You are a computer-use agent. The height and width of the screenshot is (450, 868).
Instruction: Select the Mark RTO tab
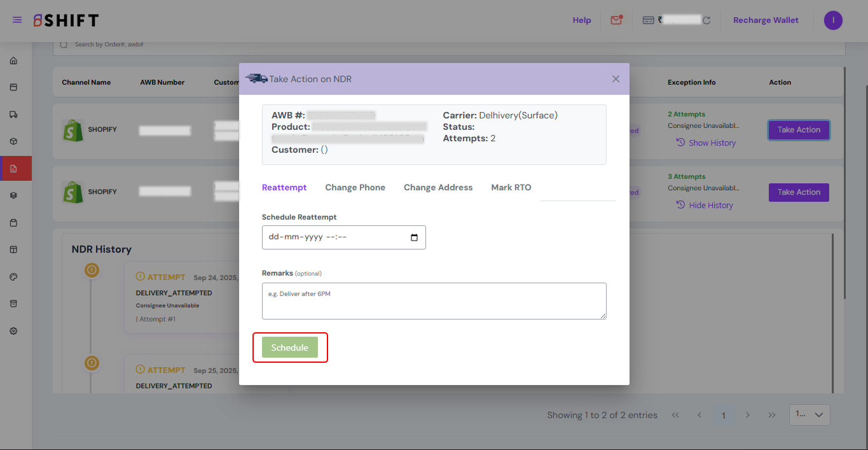511,188
